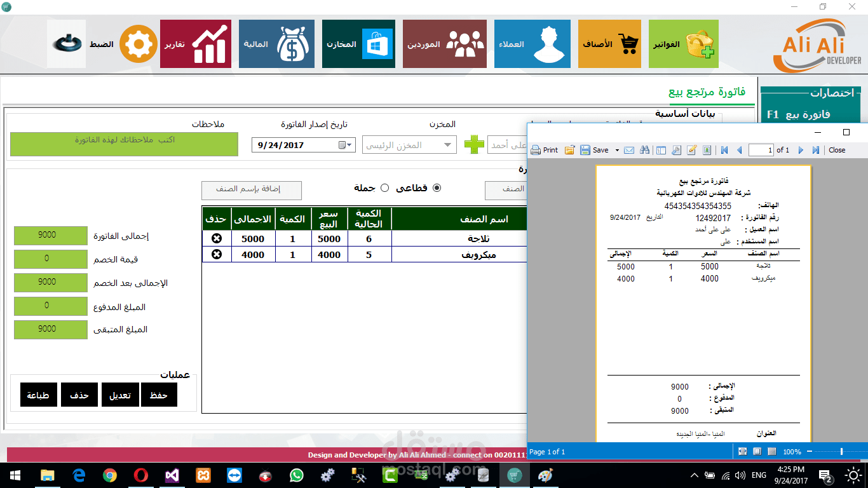Click the طباعة print button
The image size is (868, 488).
(38, 395)
